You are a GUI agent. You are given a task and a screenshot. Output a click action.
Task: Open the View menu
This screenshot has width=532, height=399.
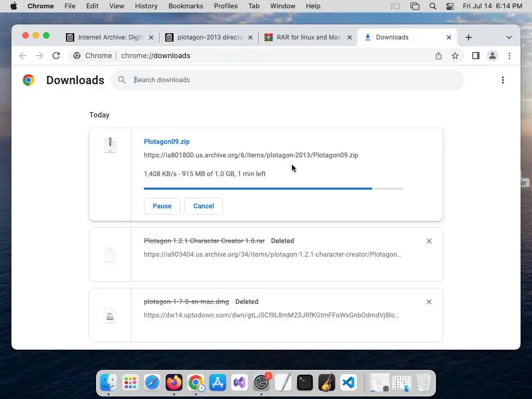click(116, 6)
